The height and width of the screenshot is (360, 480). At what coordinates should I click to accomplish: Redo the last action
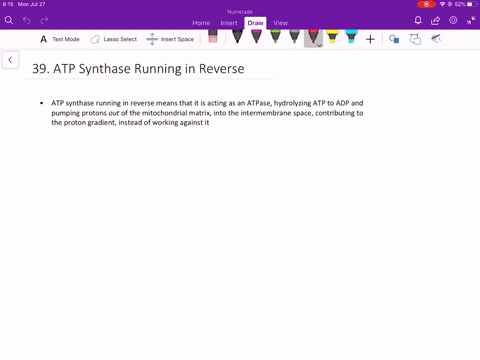coord(44,21)
